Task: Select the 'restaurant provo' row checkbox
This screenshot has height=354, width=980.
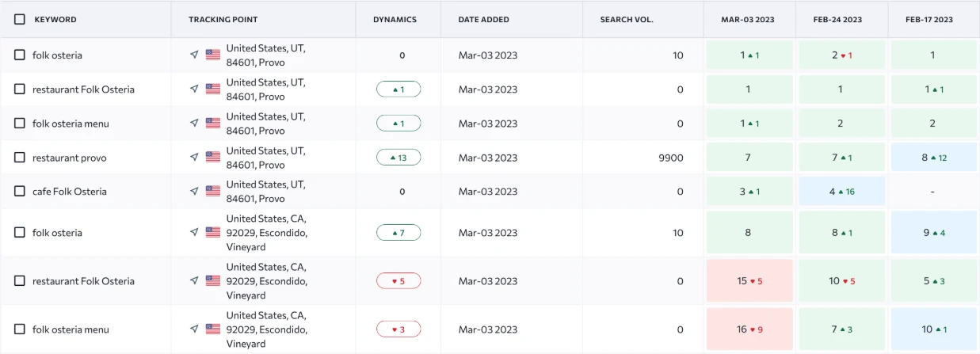Action: [x=20, y=158]
